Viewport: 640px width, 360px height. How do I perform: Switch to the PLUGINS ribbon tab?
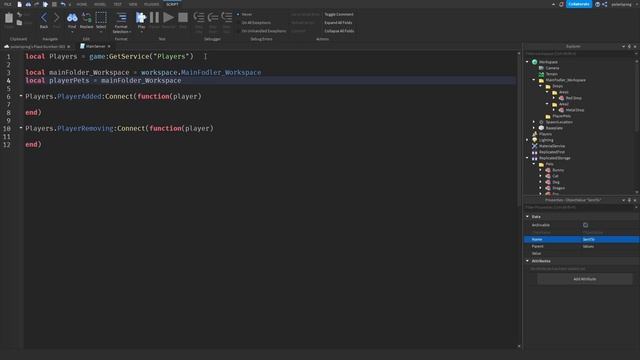tap(151, 4)
